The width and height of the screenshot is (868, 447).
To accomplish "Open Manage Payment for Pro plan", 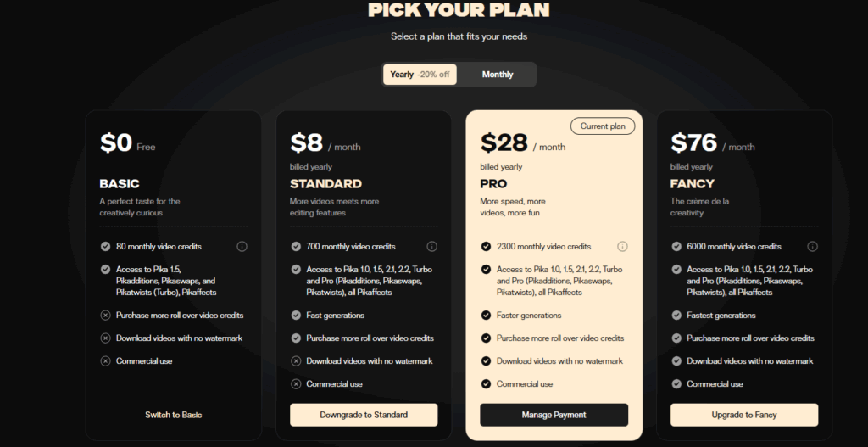I will coord(554,415).
